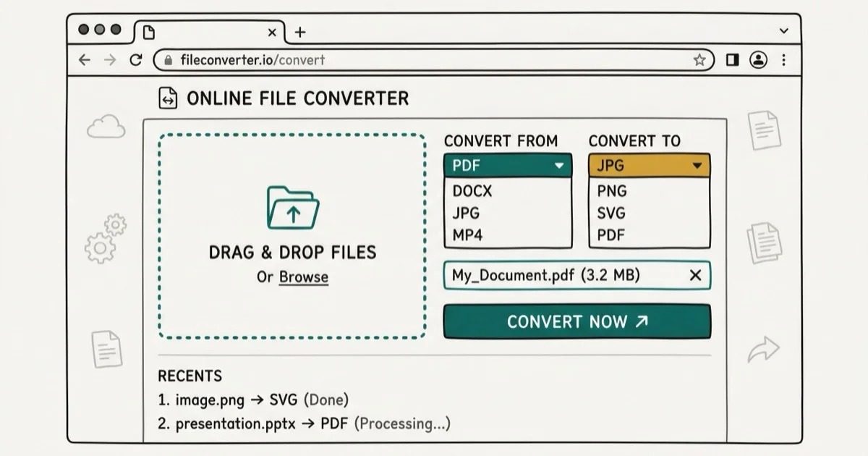Viewport: 868px width, 456px height.
Task: Close the current browser tab
Action: coord(273,33)
